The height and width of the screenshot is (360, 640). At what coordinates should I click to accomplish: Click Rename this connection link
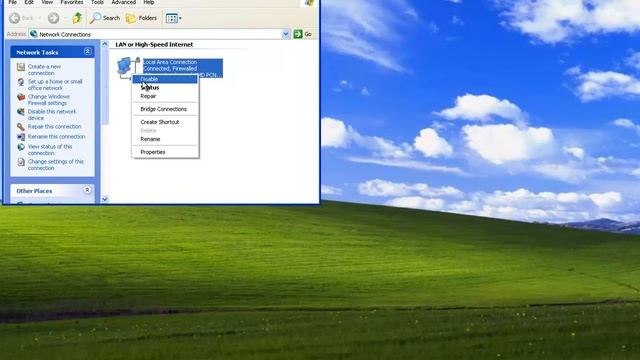coord(56,137)
